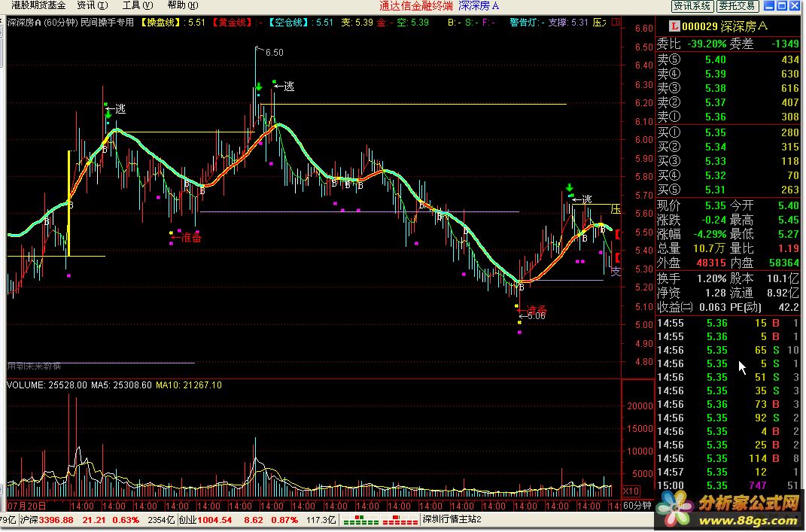Select the 60分钟 period label below the chart
Screen dimensions: 806x532
pos(637,505)
